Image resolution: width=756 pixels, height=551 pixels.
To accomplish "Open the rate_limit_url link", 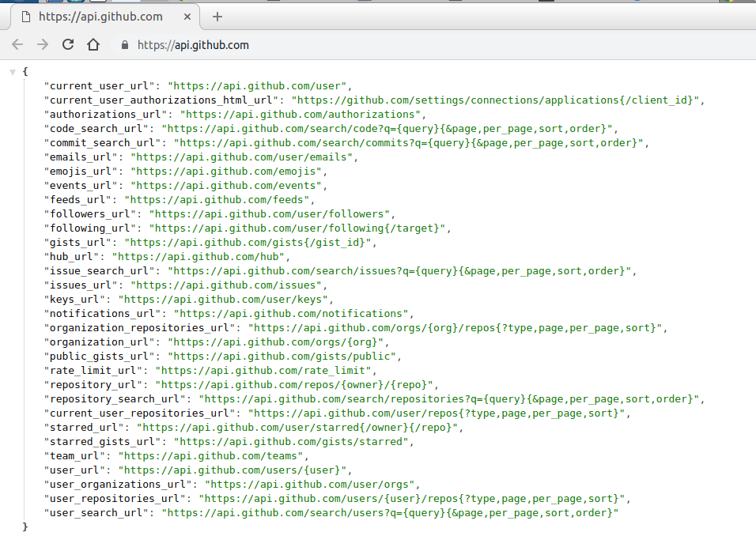I will point(263,370).
